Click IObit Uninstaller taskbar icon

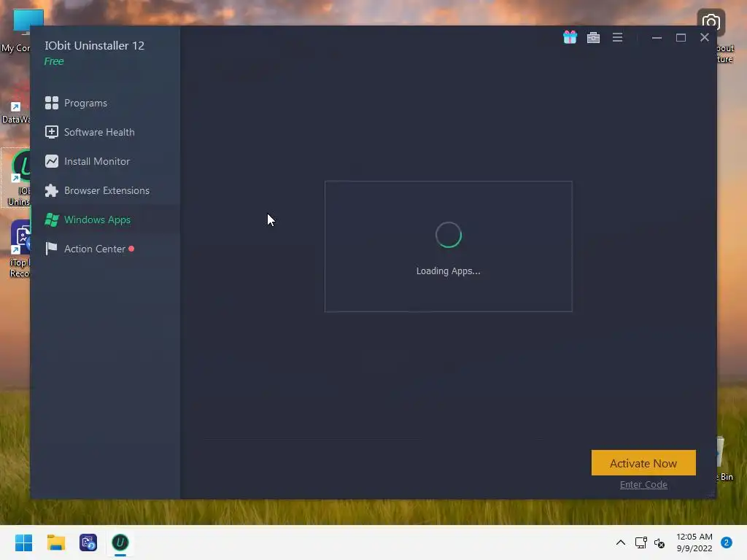click(120, 542)
